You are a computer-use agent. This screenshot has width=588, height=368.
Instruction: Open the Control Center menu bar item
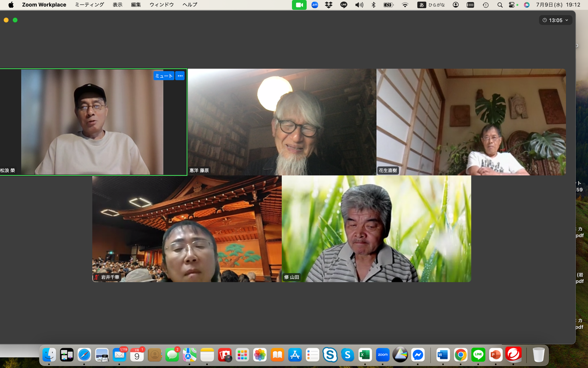[x=513, y=5]
